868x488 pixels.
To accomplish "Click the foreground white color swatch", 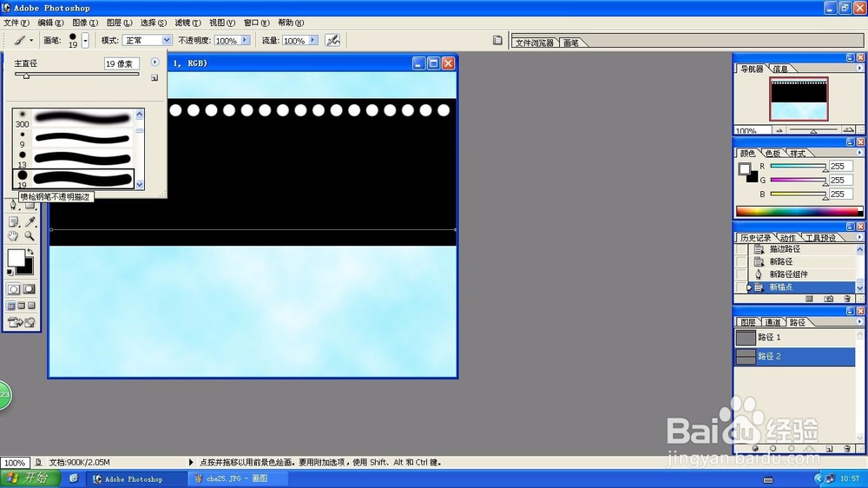I will 16,258.
